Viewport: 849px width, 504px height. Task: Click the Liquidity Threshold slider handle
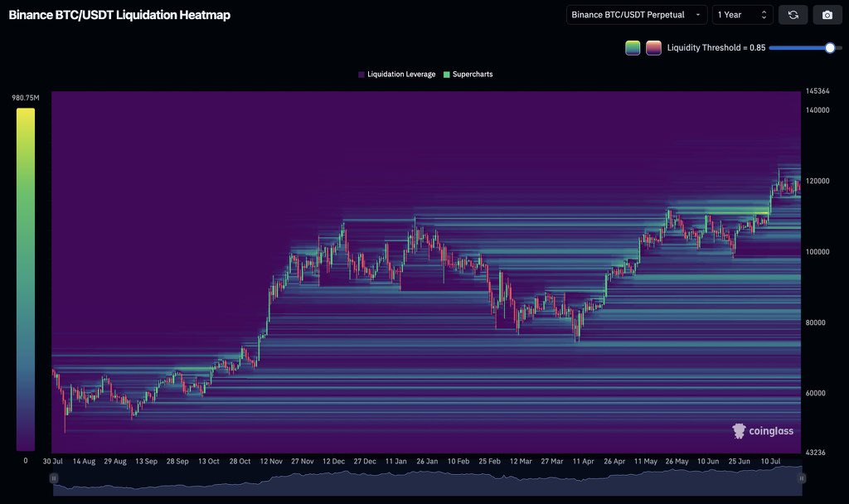pyautogui.click(x=829, y=47)
